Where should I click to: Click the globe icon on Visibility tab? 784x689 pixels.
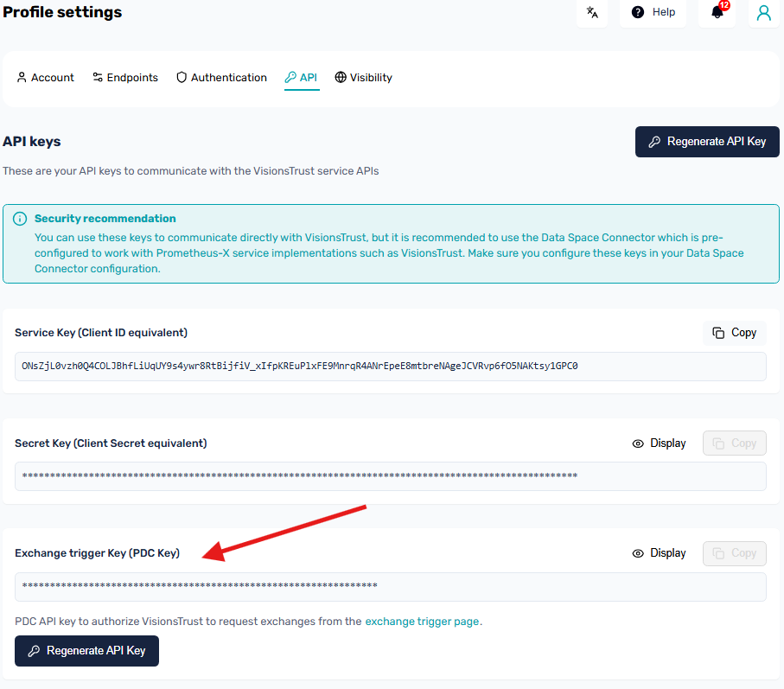341,77
